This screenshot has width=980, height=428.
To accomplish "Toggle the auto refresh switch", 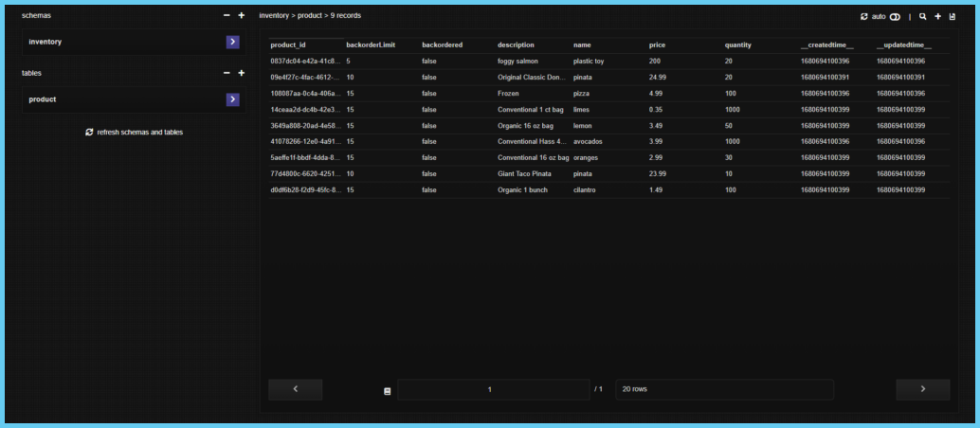I will click(x=895, y=16).
